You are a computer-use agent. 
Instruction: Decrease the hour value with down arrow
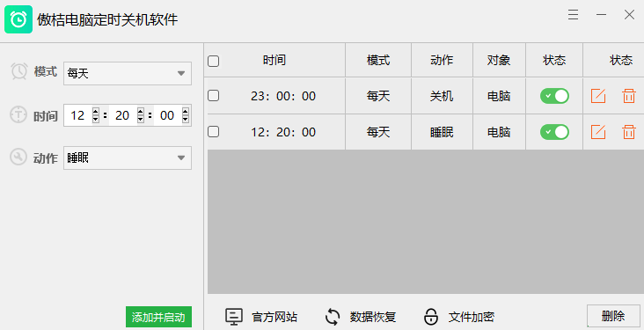point(96,119)
